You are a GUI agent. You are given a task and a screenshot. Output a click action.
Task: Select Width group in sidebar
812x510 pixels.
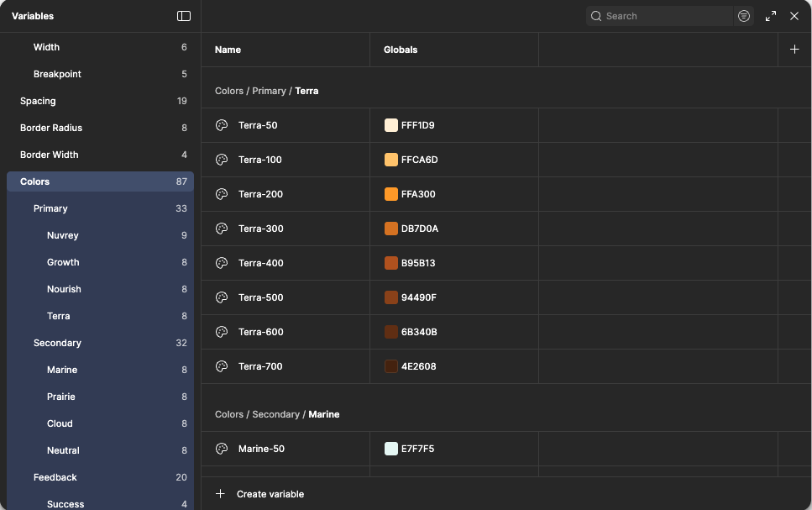101,47
